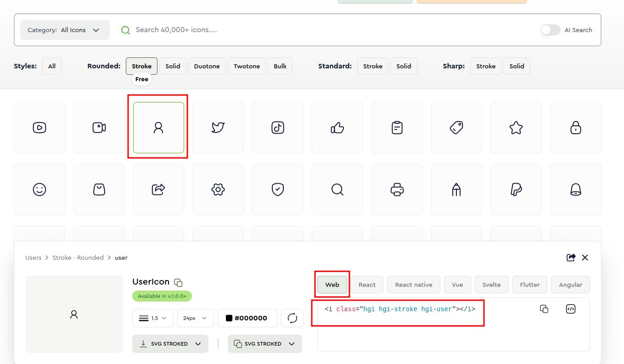Open the Category: All Icons dropdown
The height and width of the screenshot is (364, 624).
pyautogui.click(x=65, y=30)
